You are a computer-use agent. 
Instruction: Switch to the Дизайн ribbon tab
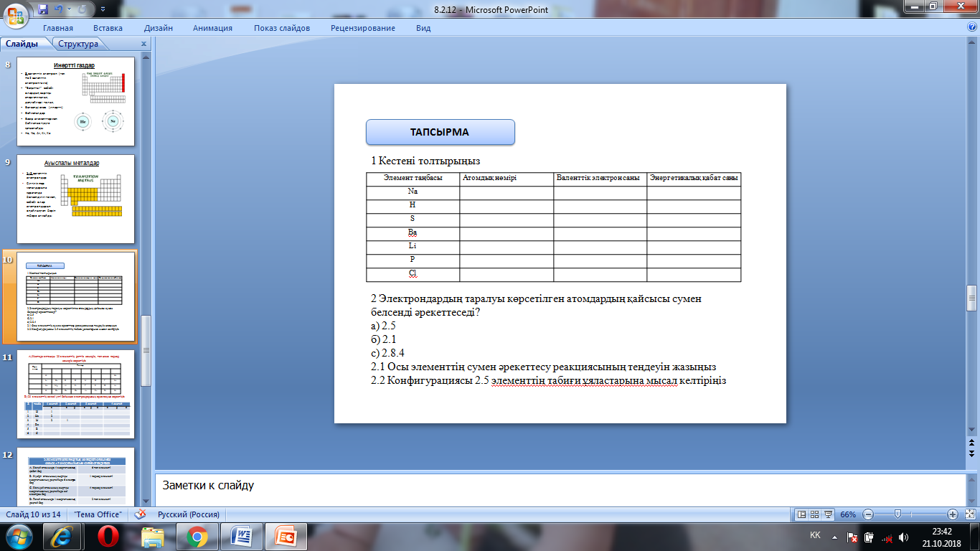158,28
